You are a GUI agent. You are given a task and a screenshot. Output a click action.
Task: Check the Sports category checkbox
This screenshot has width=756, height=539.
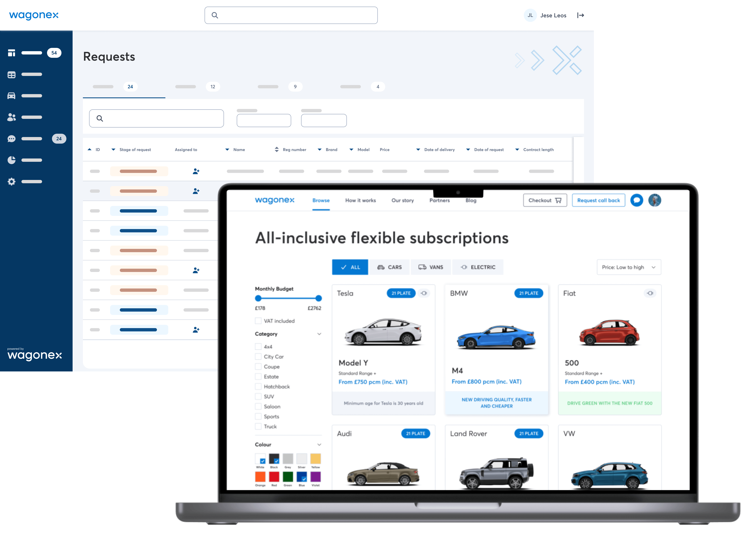coord(258,416)
